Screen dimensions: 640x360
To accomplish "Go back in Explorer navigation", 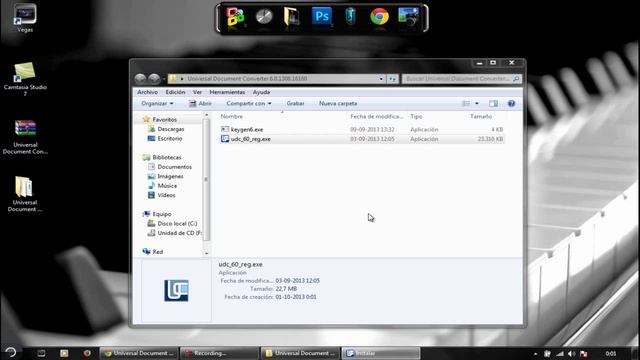I will point(140,78).
